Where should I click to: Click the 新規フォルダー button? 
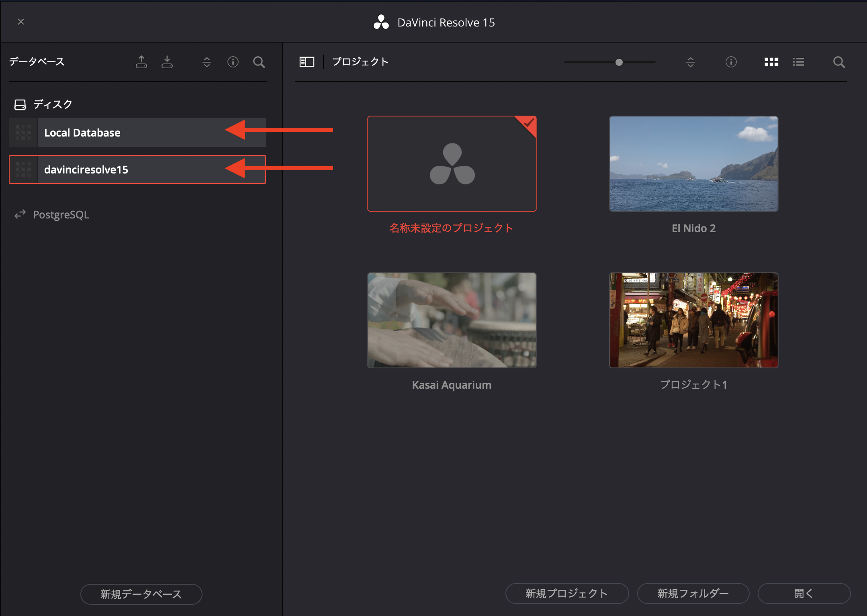tap(693, 593)
